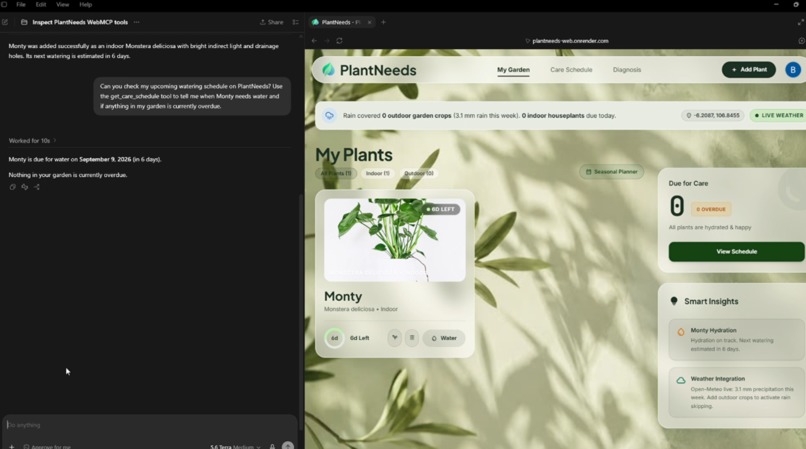Click the browser forward arrow
This screenshot has width=806, height=449.
point(327,41)
